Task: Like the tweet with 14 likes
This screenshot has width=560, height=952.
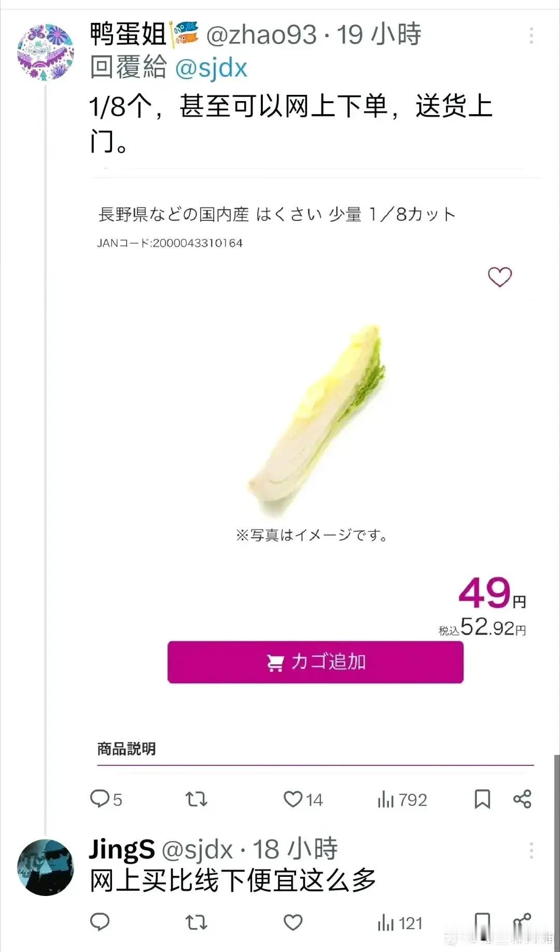Action: click(x=303, y=799)
